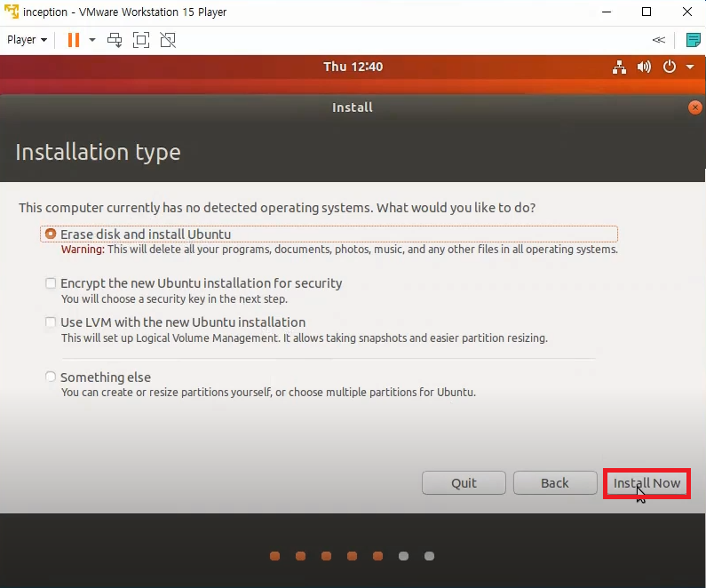Screen dimensions: 706x588
Task: Expand the Ubuntu system menu arrow
Action: click(690, 67)
